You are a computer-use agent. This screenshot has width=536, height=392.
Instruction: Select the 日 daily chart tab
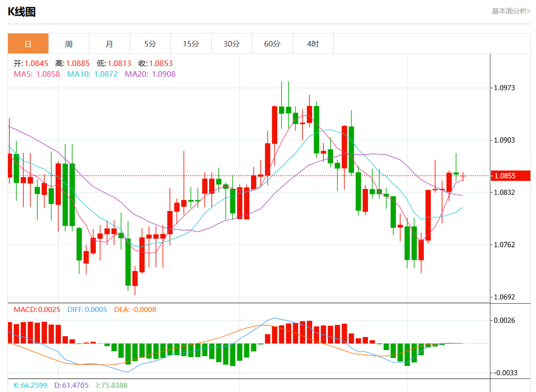[28, 44]
